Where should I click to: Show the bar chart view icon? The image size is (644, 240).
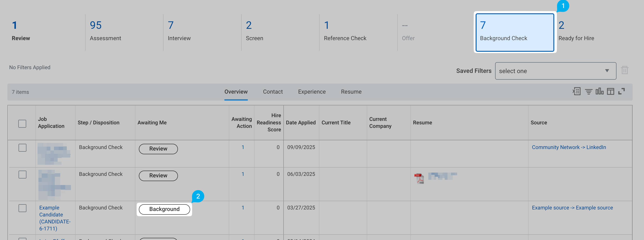(599, 91)
